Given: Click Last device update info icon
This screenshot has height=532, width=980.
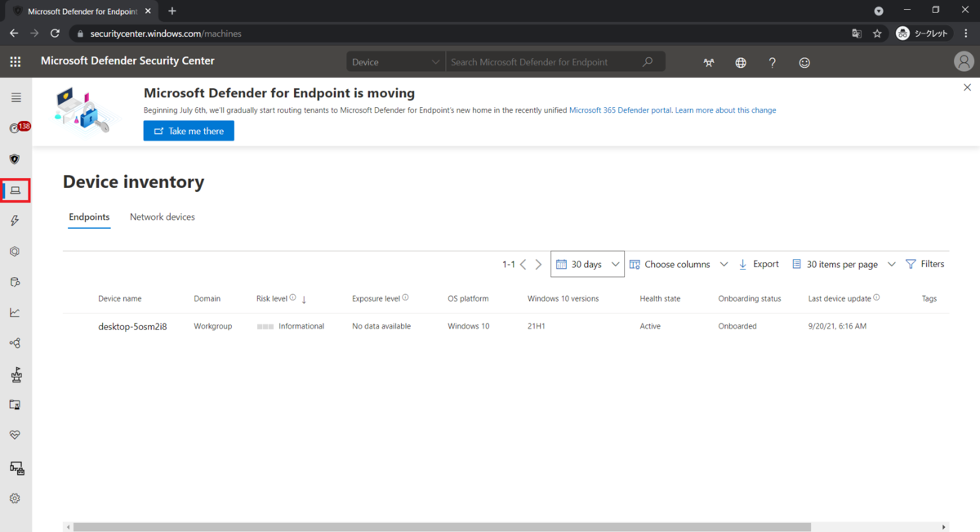Looking at the screenshot, I should click(x=876, y=298).
